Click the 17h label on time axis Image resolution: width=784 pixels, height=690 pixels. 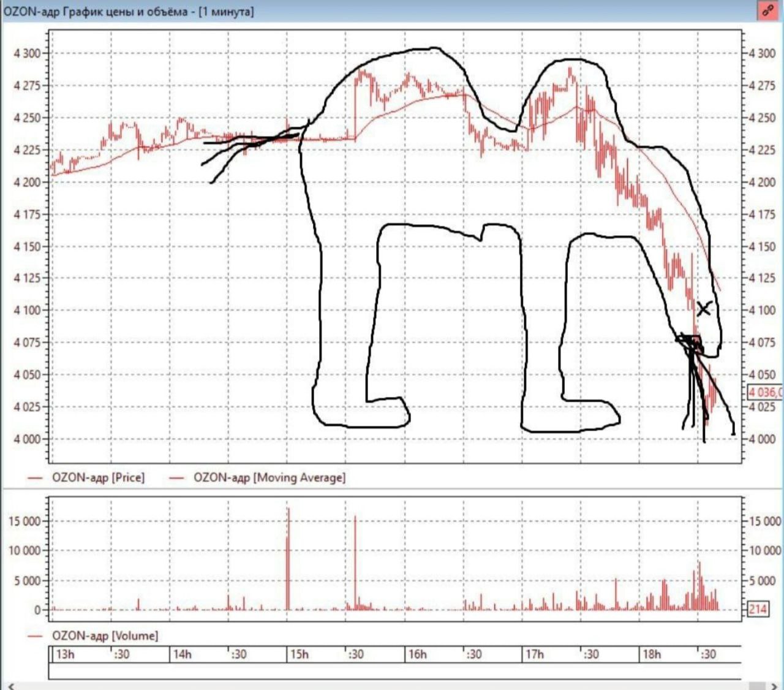(534, 654)
